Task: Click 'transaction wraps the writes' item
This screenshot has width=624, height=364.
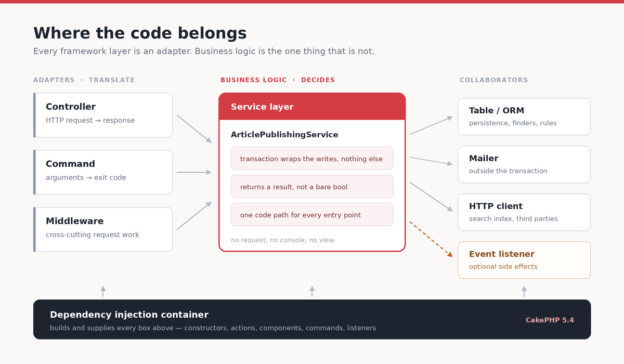Action: tap(312, 159)
